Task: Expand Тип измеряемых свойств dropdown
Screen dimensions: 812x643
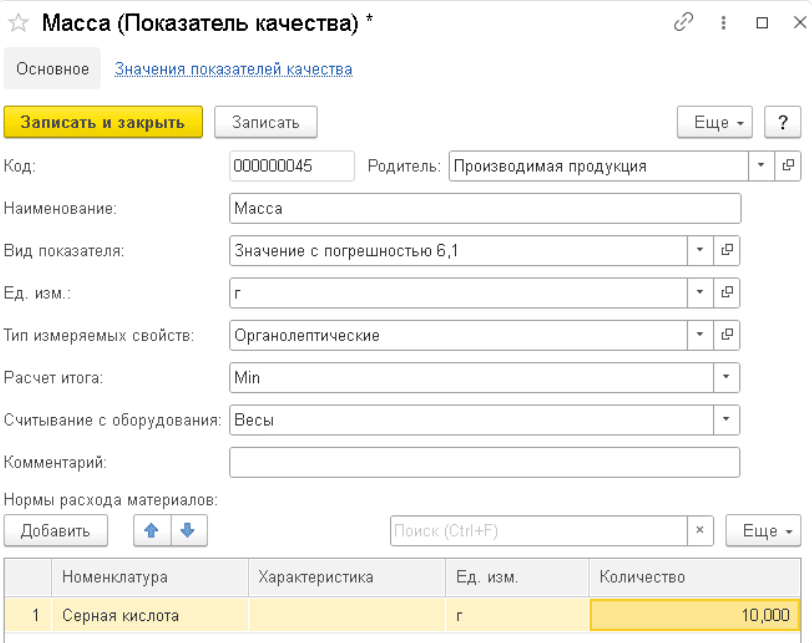Action: click(x=700, y=335)
